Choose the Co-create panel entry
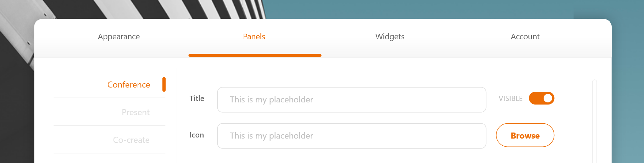Image resolution: width=644 pixels, height=163 pixels. tap(131, 140)
